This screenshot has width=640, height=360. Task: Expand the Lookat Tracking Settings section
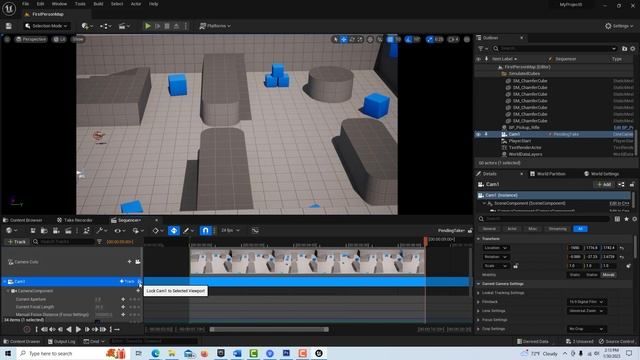tap(479, 293)
